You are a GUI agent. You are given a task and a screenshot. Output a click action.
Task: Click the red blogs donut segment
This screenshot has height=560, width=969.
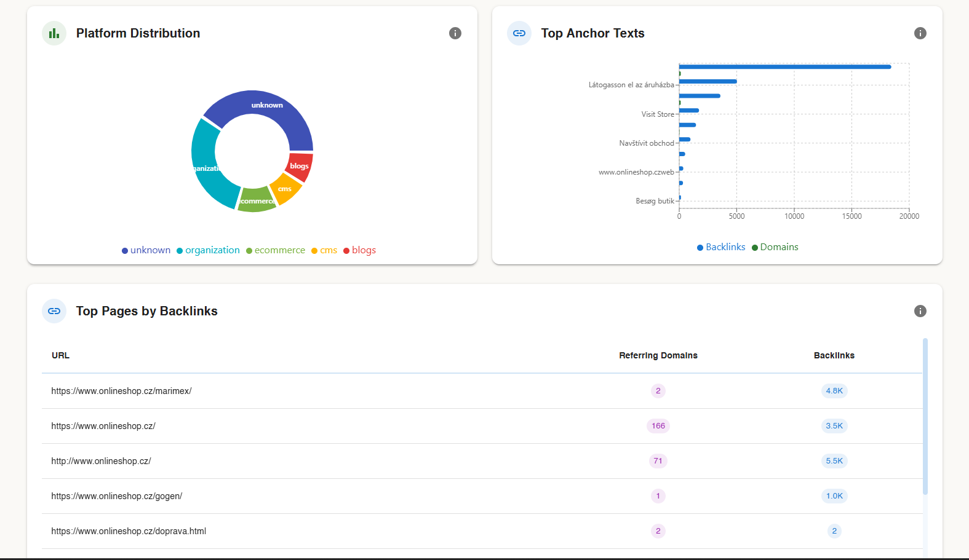point(300,166)
